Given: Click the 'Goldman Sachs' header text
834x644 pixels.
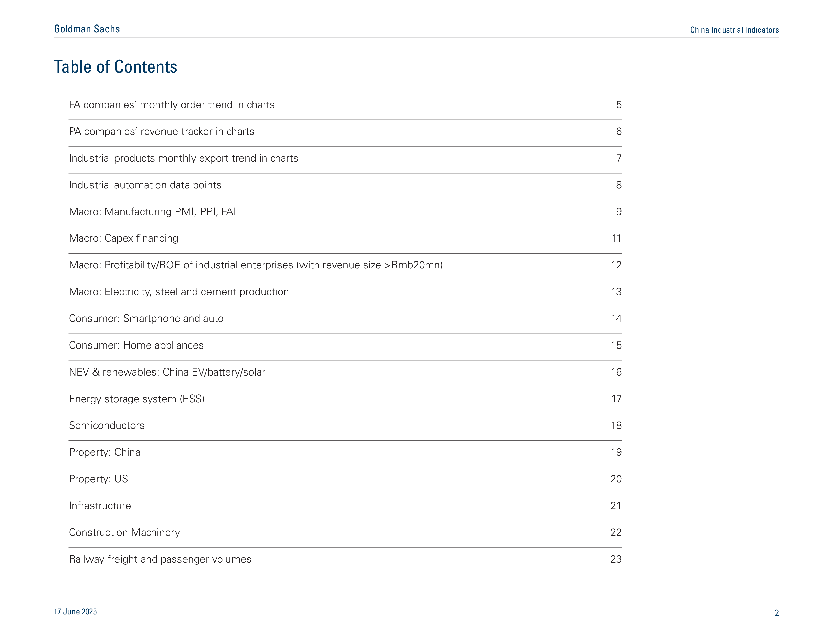Looking at the screenshot, I should 87,29.
